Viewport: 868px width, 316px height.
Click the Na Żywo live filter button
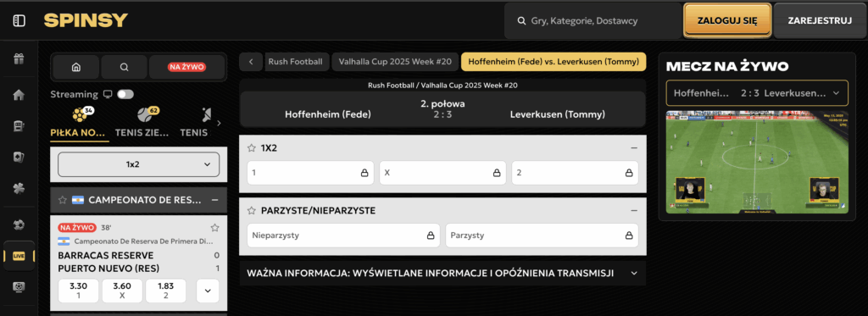(187, 67)
